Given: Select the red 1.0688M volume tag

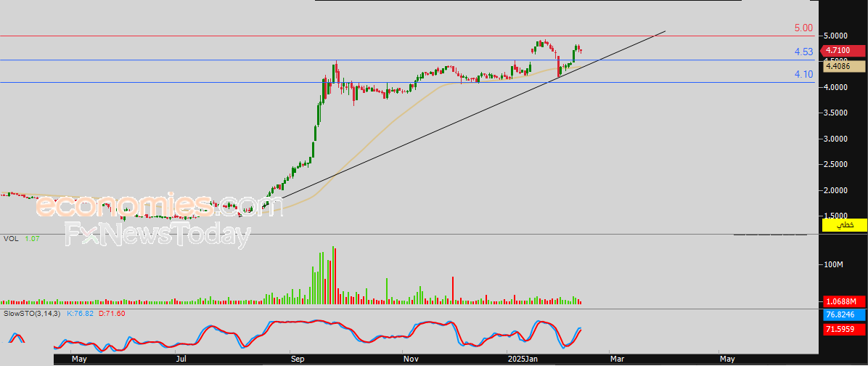Looking at the screenshot, I should coord(844,302).
